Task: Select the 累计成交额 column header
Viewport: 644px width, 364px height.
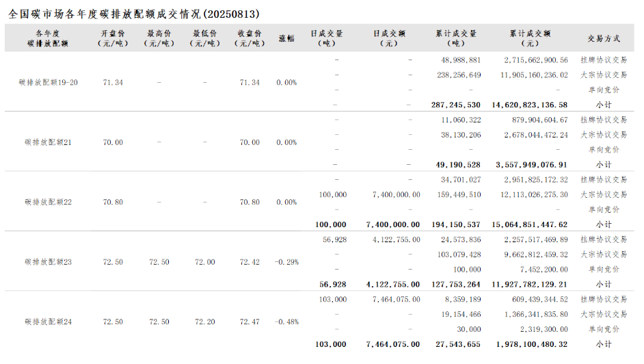Action: [530, 38]
